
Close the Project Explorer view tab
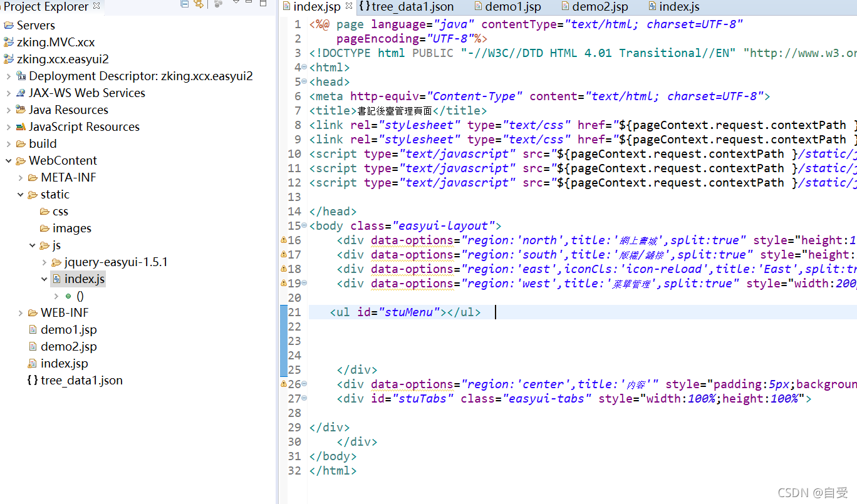(96, 6)
